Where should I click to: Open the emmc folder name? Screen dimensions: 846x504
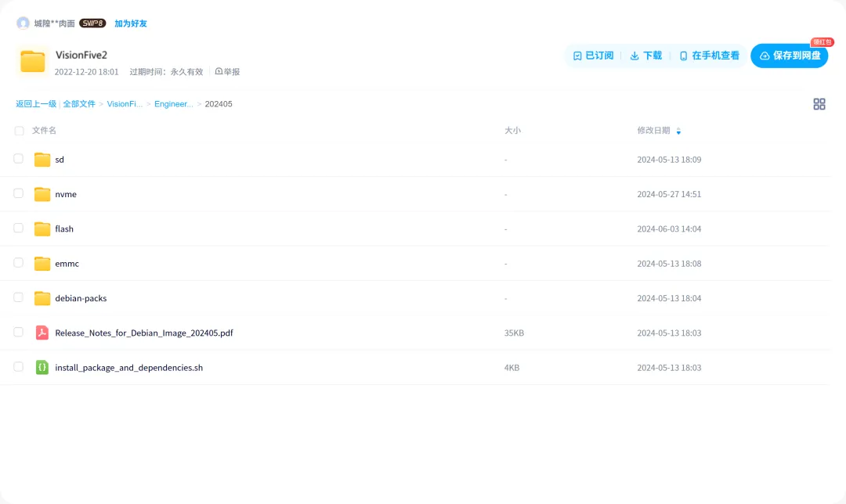[67, 264]
